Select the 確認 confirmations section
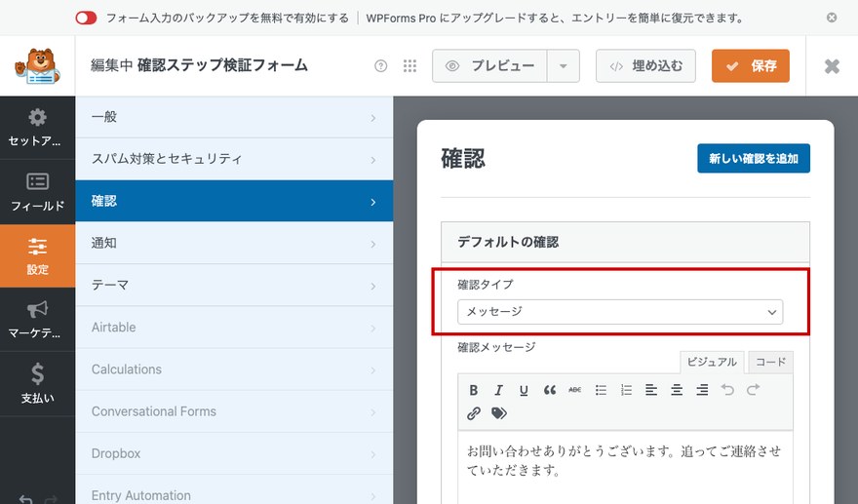This screenshot has height=504, width=858. [x=234, y=201]
